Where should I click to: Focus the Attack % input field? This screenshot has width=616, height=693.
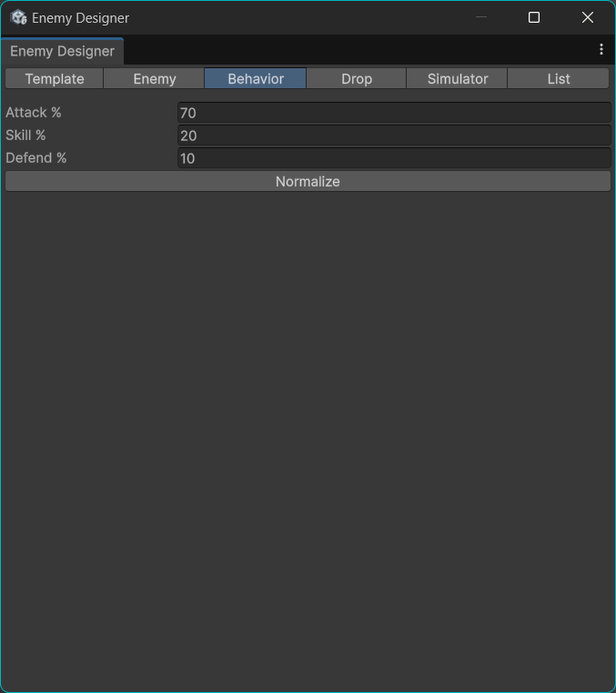[x=394, y=113]
